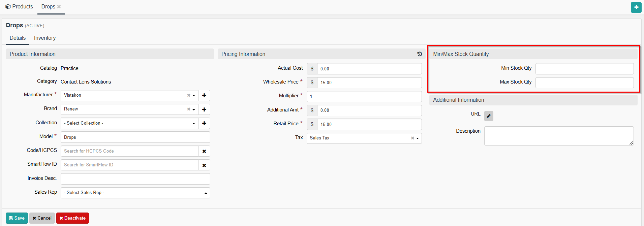Image resolution: width=644 pixels, height=226 pixels.
Task: Add a new brand with the plus icon
Action: pyautogui.click(x=204, y=109)
